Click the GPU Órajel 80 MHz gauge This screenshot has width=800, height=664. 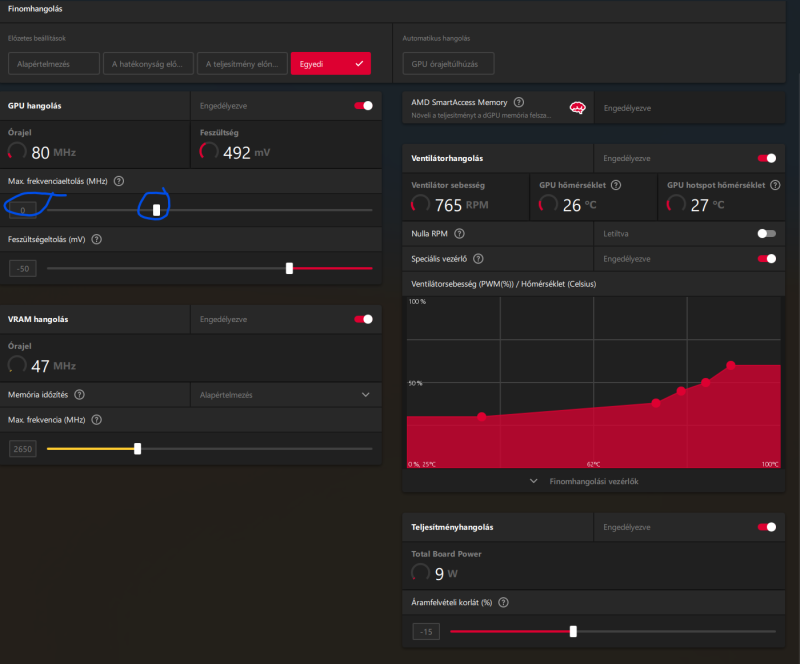pos(17,152)
